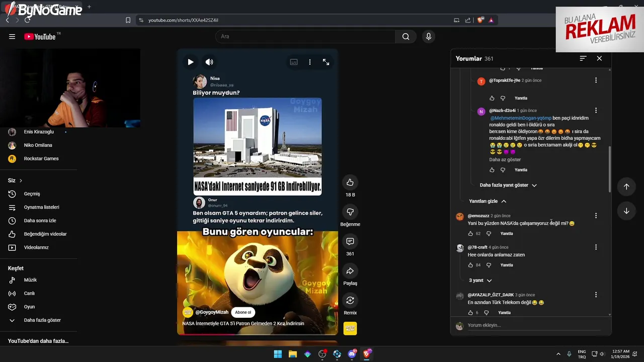This screenshot has height=362, width=644.
Task: Expand the 3 yanıt replies
Action: click(480, 281)
